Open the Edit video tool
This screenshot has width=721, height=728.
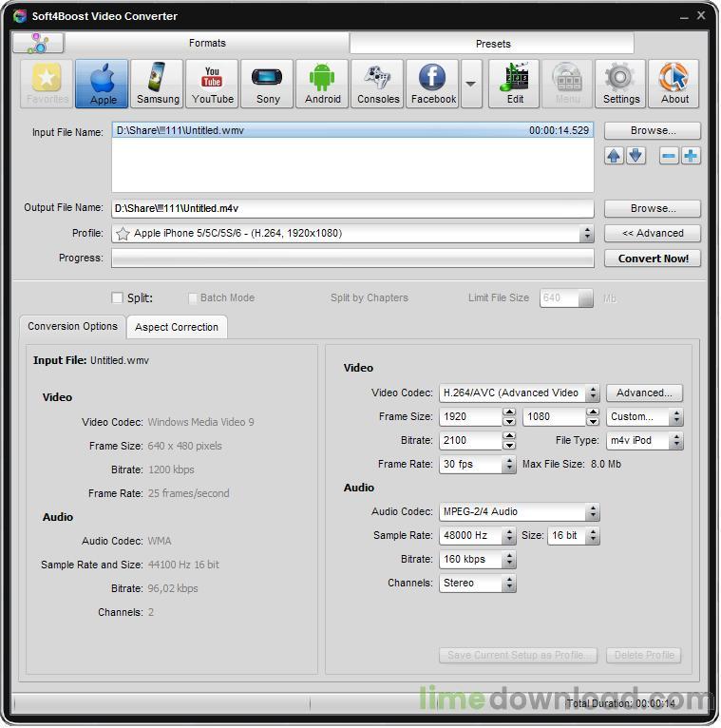[515, 84]
